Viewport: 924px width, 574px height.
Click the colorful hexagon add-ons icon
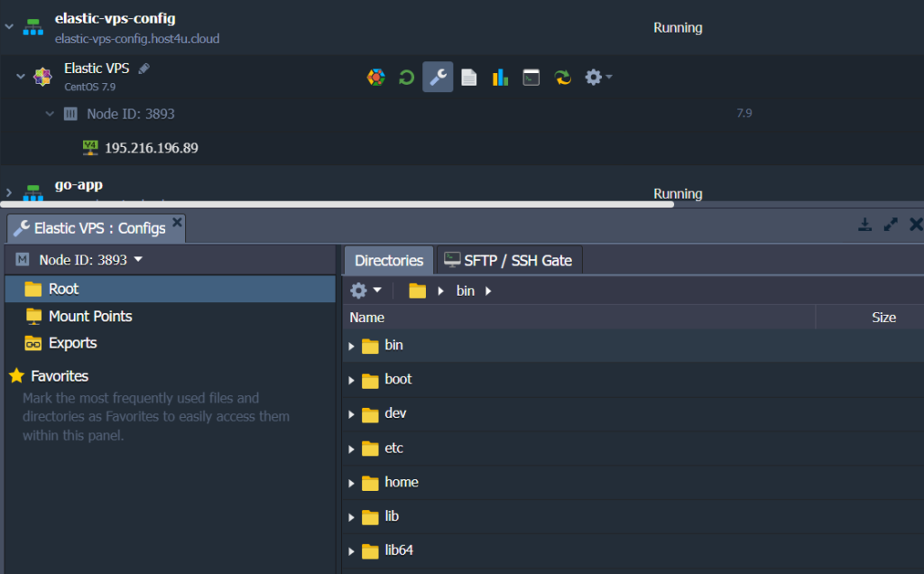click(x=375, y=78)
